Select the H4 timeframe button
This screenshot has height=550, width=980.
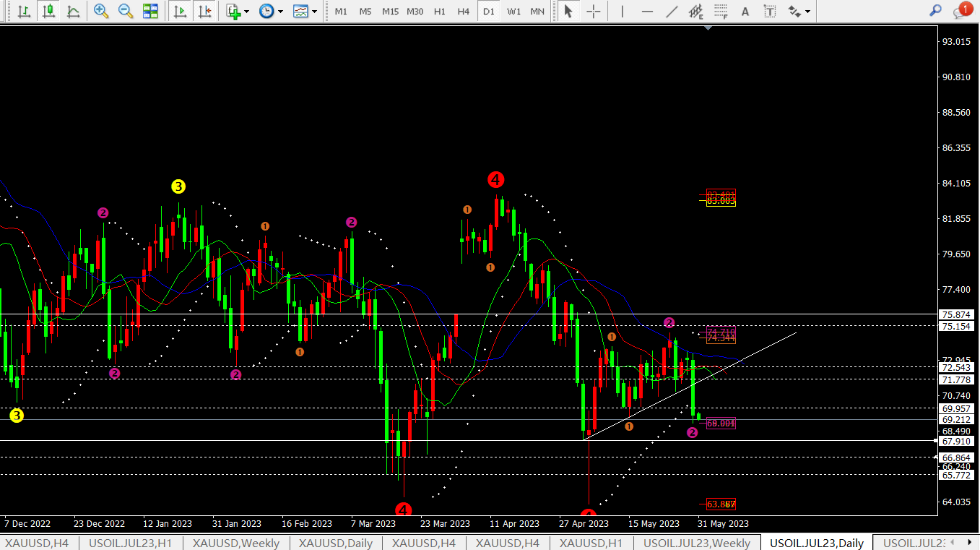(464, 12)
